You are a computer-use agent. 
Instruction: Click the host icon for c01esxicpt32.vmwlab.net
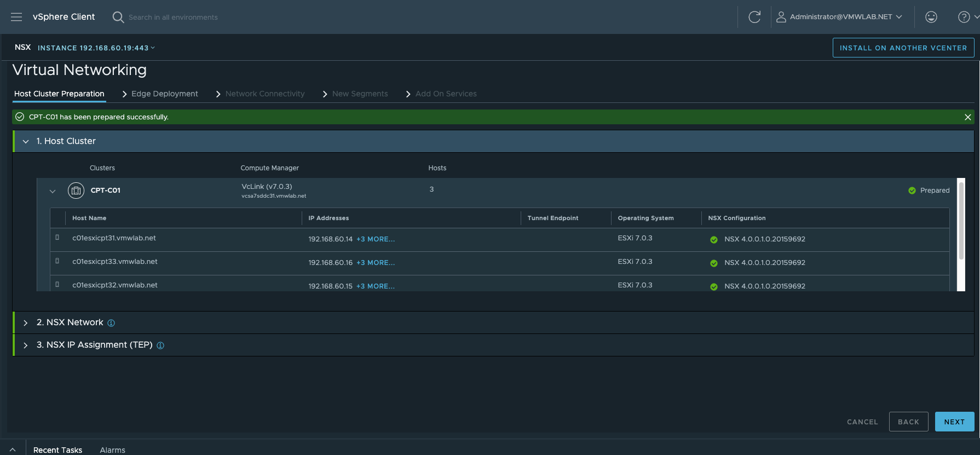57,285
